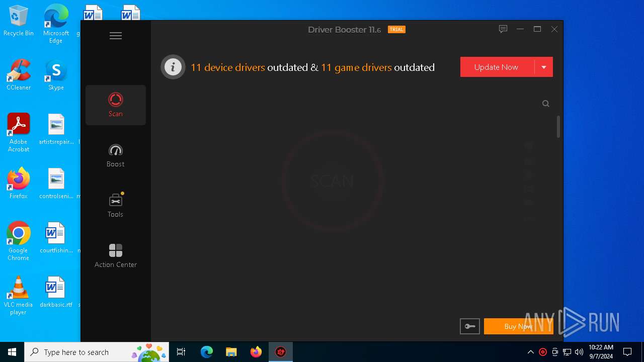The image size is (644, 362).
Task: Select the Skype desktop shortcut
Action: click(x=56, y=75)
